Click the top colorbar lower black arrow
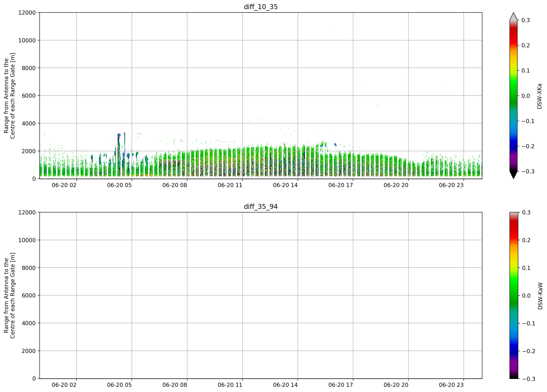 click(513, 175)
